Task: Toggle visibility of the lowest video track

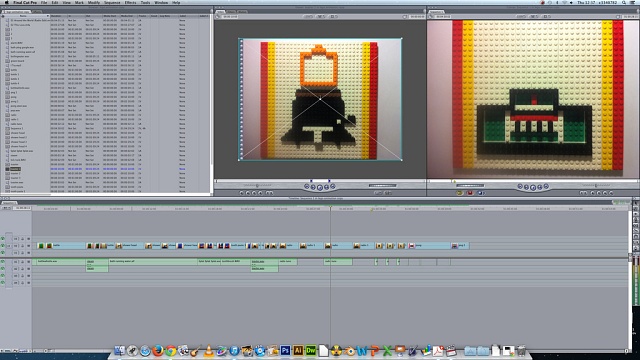Action: tap(3, 253)
